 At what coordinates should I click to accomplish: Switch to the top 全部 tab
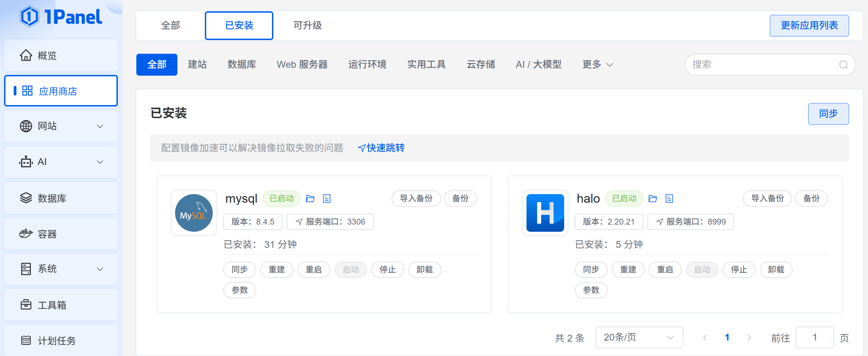click(x=171, y=25)
